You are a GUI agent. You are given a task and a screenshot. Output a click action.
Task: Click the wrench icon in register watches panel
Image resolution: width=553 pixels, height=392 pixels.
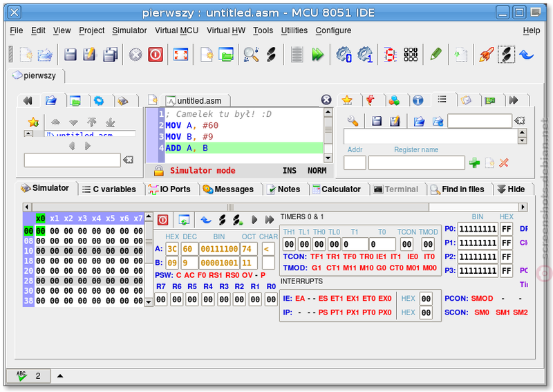point(353,121)
